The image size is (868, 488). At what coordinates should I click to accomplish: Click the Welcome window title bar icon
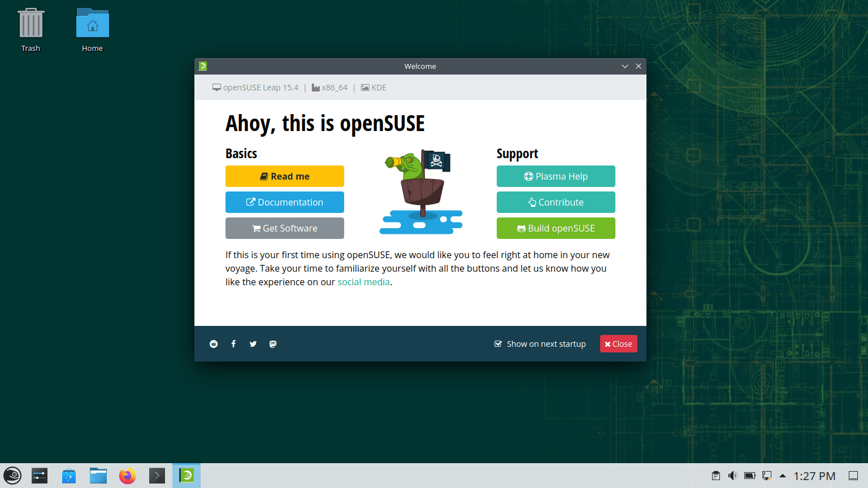203,66
